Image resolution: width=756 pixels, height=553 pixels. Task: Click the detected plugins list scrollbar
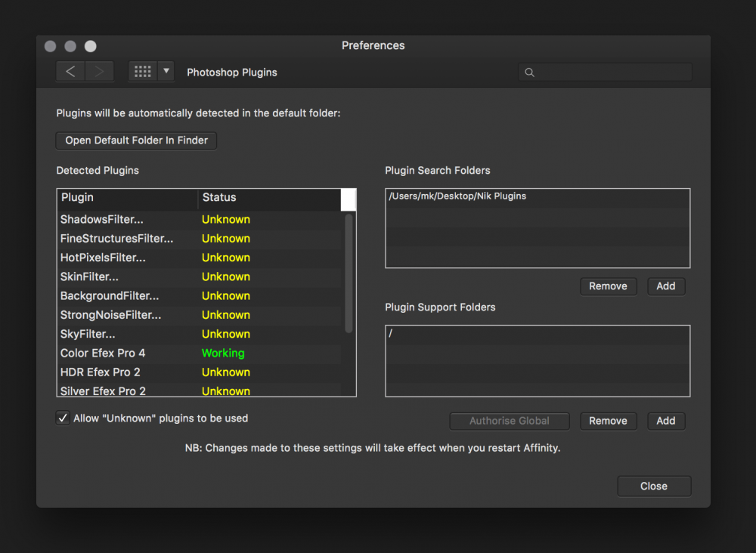349,272
